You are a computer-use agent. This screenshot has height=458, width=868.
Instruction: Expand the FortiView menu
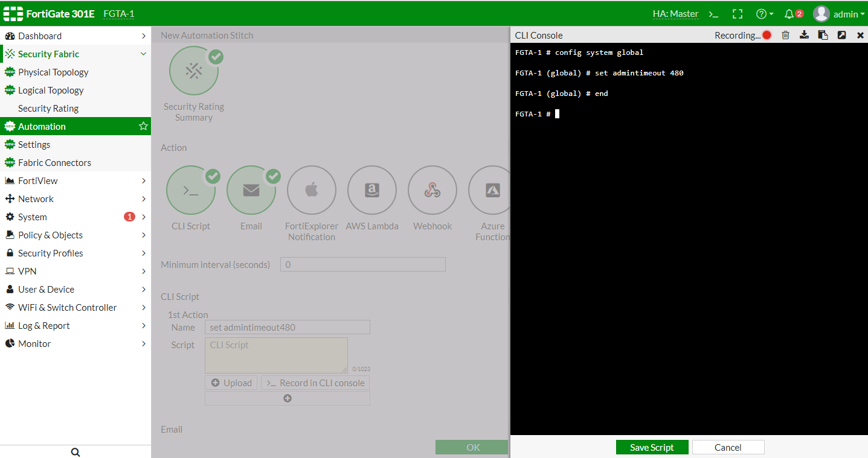pos(76,180)
